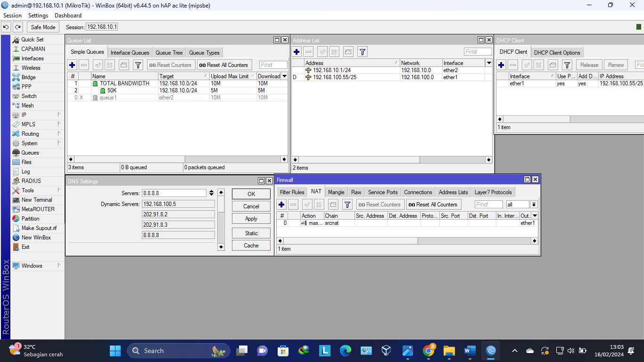Click OK in DNS Settings

pyautogui.click(x=251, y=194)
